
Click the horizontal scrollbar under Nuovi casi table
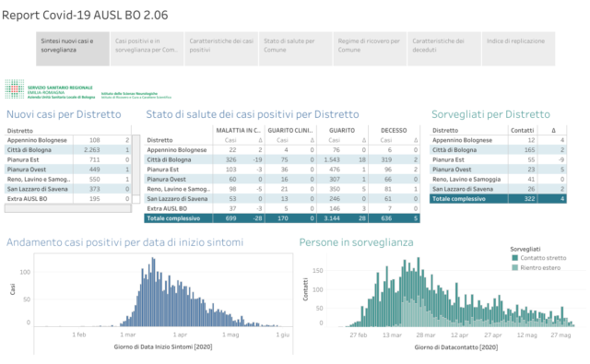[x=68, y=208]
